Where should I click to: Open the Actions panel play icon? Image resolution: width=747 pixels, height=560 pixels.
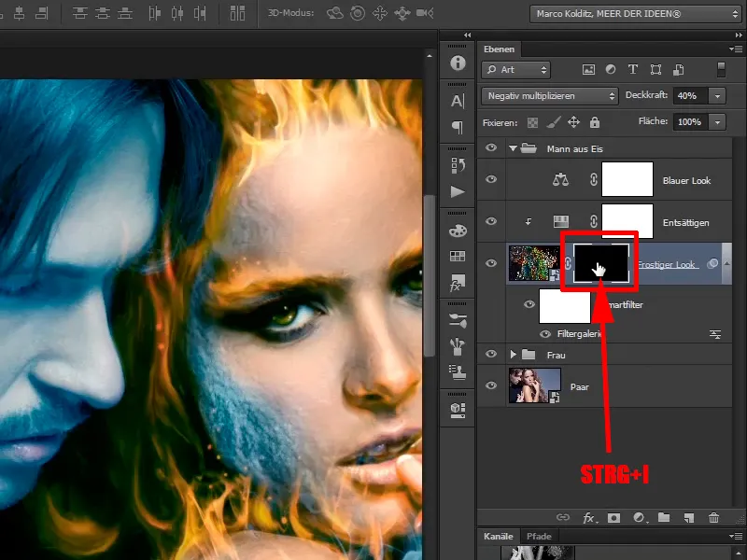458,191
